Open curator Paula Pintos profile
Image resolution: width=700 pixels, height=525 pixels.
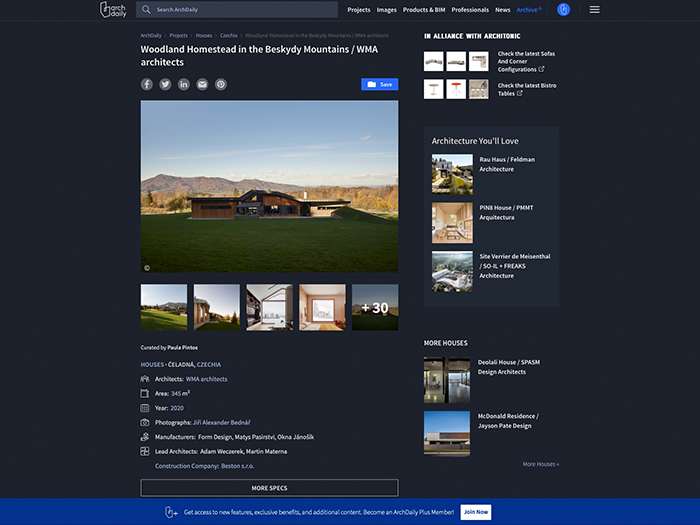coord(183,347)
